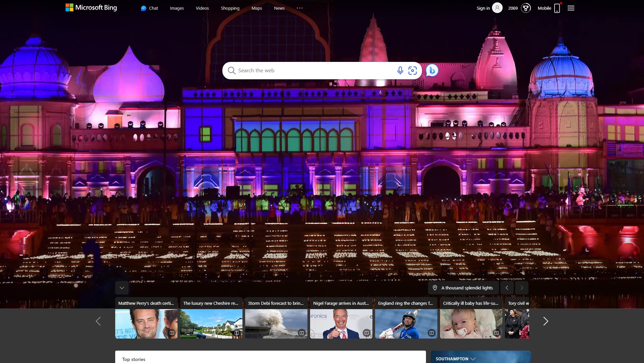Click the microphone voice search icon

pos(400,71)
